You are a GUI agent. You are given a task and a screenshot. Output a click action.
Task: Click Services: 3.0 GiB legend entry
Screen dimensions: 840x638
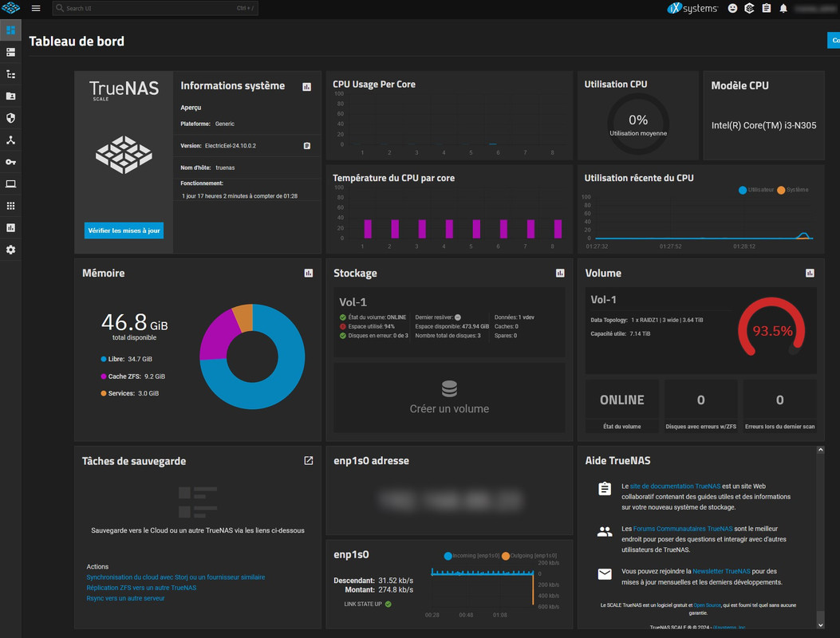click(x=130, y=394)
